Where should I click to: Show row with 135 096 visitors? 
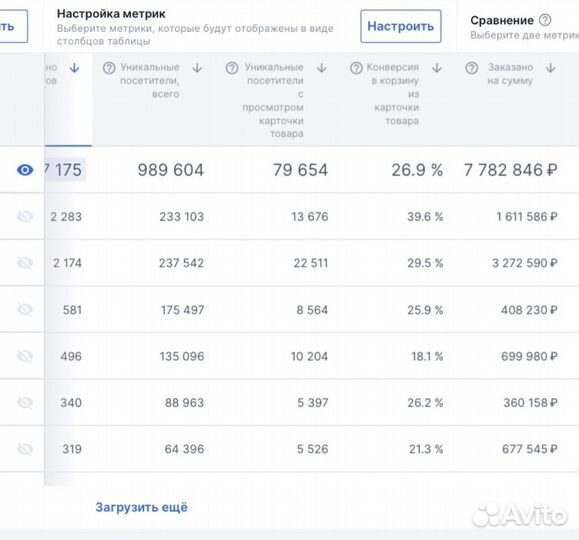point(25,356)
